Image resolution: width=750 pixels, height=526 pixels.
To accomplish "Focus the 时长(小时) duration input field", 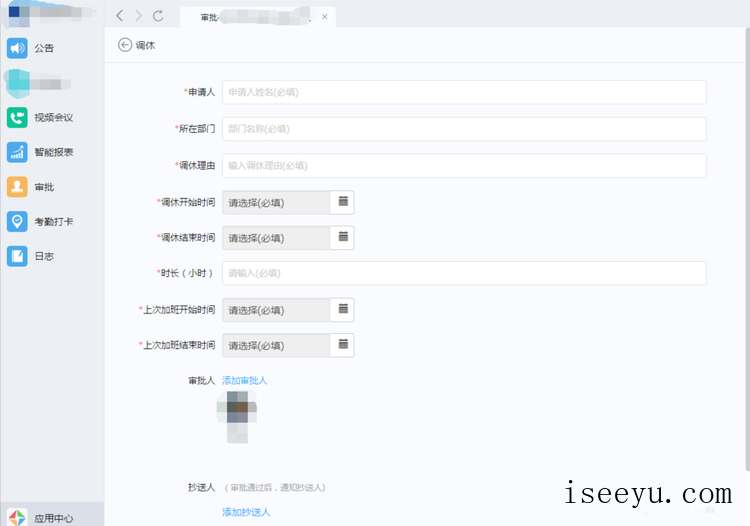I will [x=464, y=273].
